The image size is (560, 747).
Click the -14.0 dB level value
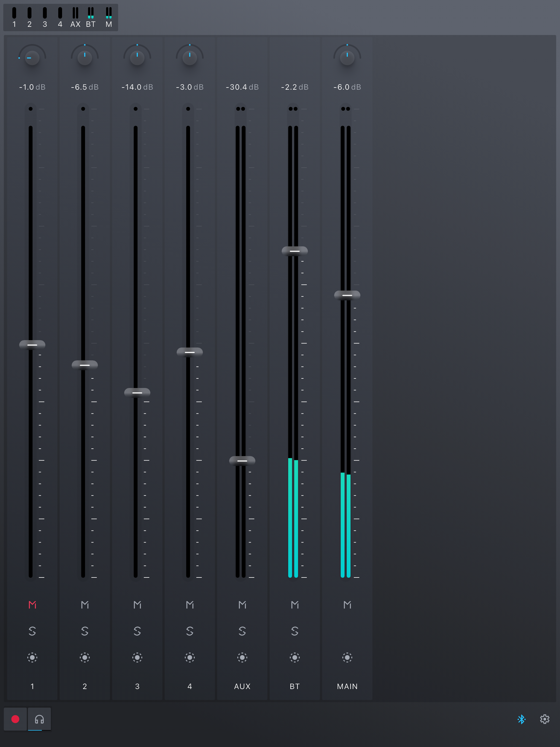click(137, 87)
